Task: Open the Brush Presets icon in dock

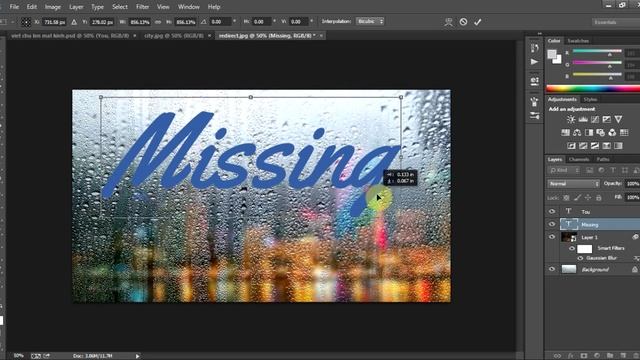Action: 534,116
